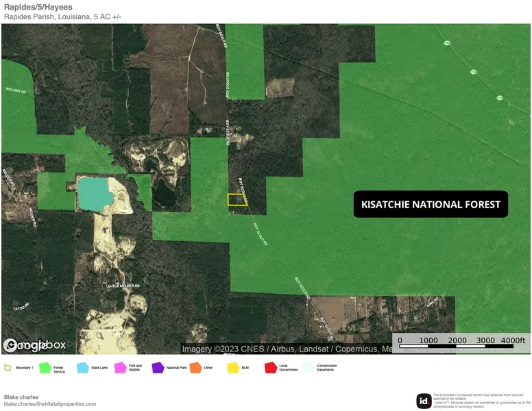Click the Land id logo
This screenshot has height=411, width=532.
click(424, 401)
